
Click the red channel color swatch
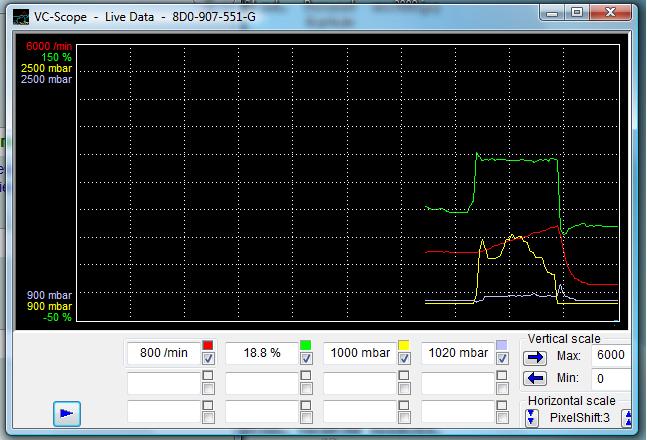[x=208, y=345]
